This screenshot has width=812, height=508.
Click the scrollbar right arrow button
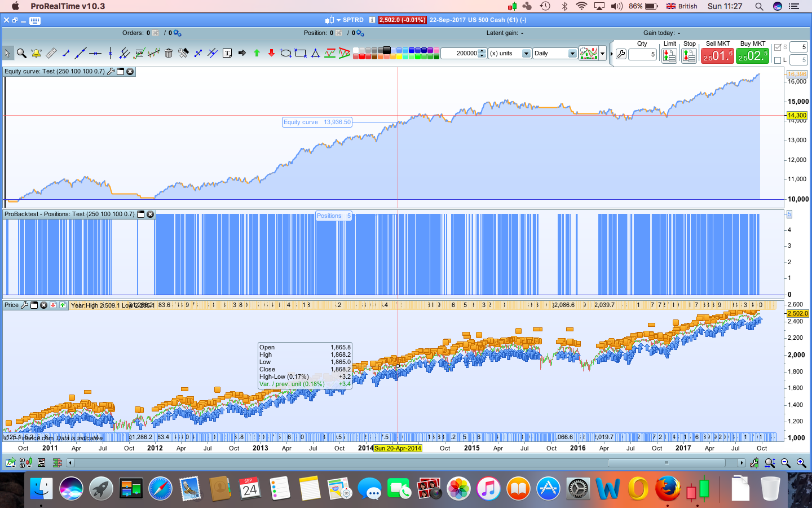coord(742,463)
